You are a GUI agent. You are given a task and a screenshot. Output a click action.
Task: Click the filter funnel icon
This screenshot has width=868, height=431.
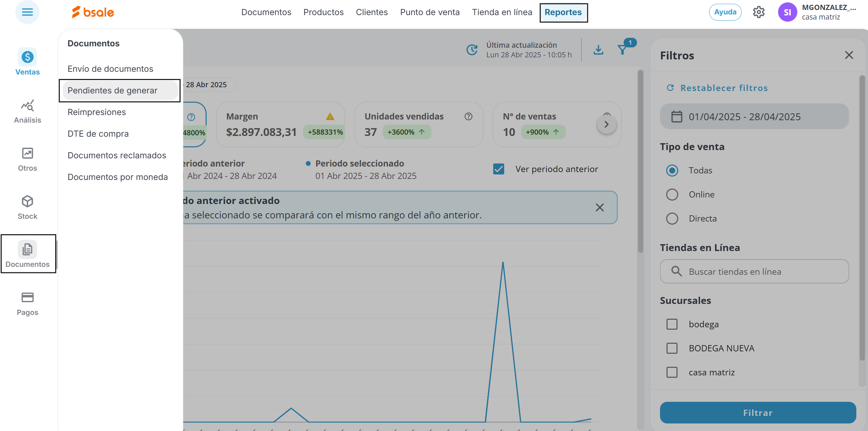coord(622,50)
